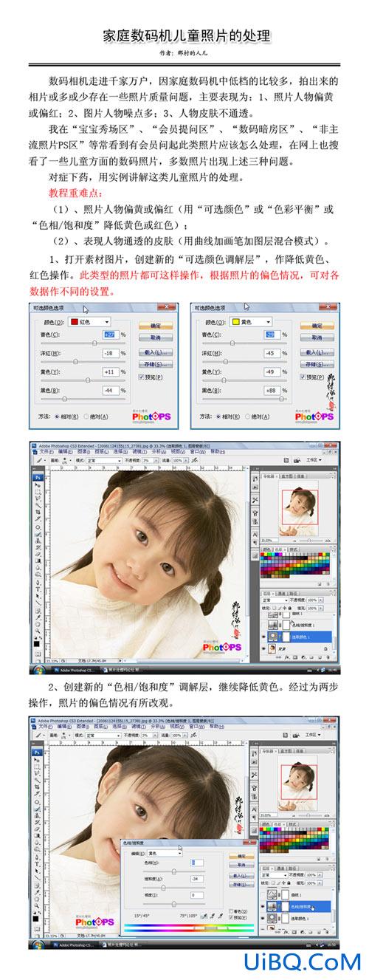Click navigator thumbnail in upper Photoshop window
The height and width of the screenshot is (980, 369).
[x=299, y=507]
